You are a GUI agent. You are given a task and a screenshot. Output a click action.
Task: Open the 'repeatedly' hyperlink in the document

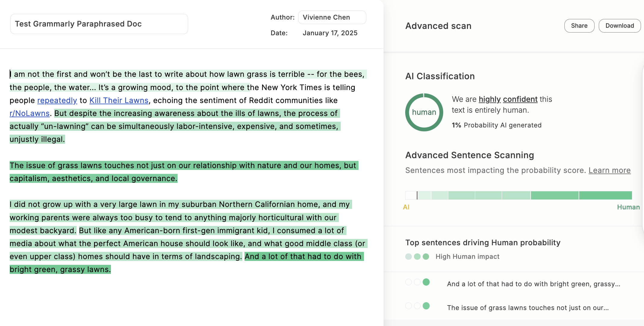57,100
